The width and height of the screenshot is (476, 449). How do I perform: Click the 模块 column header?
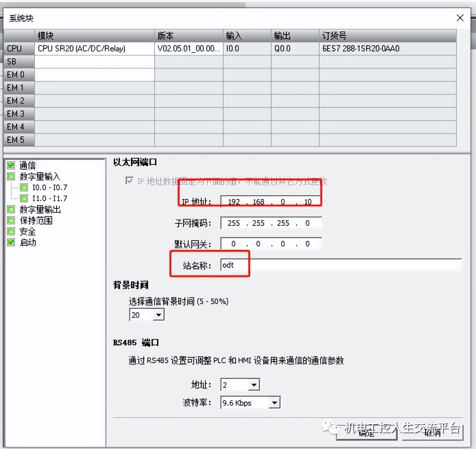(x=95, y=36)
